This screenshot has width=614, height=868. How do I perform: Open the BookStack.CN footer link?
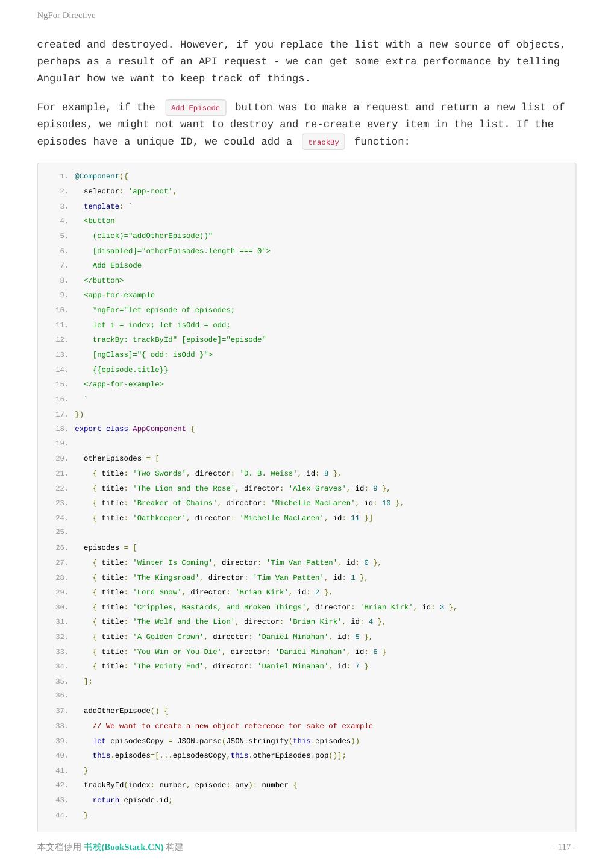coord(124,847)
